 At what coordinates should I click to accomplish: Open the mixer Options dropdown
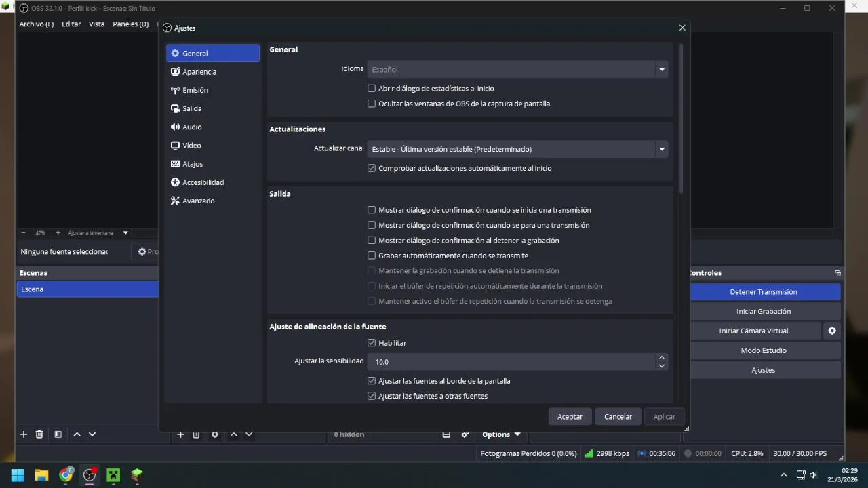coord(501,434)
